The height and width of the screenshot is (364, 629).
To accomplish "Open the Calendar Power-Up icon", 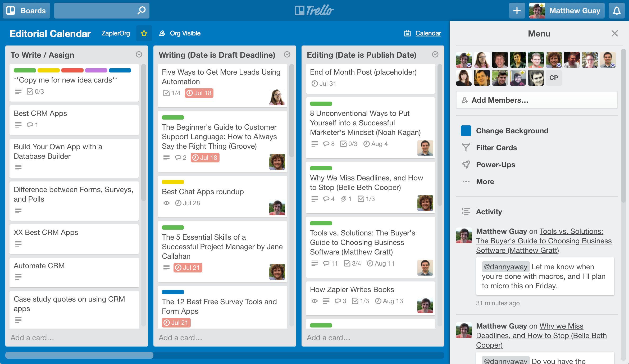I will tap(407, 33).
